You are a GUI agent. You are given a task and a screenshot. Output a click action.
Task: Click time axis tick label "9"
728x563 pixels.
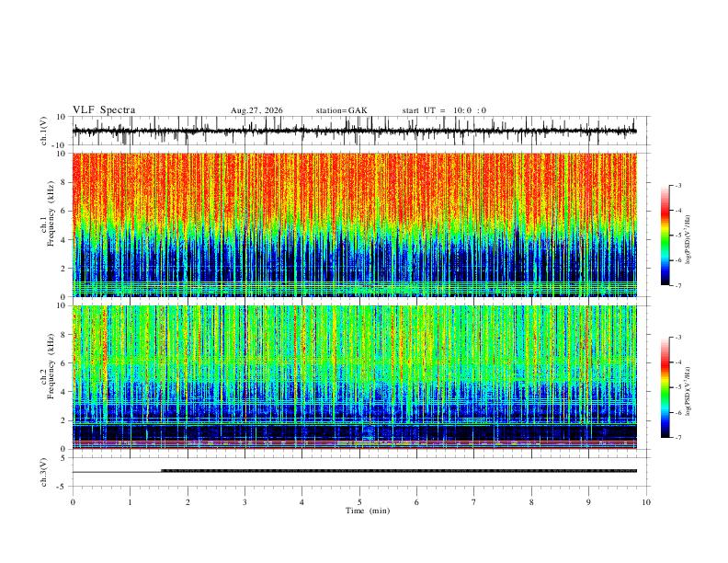tap(588, 502)
